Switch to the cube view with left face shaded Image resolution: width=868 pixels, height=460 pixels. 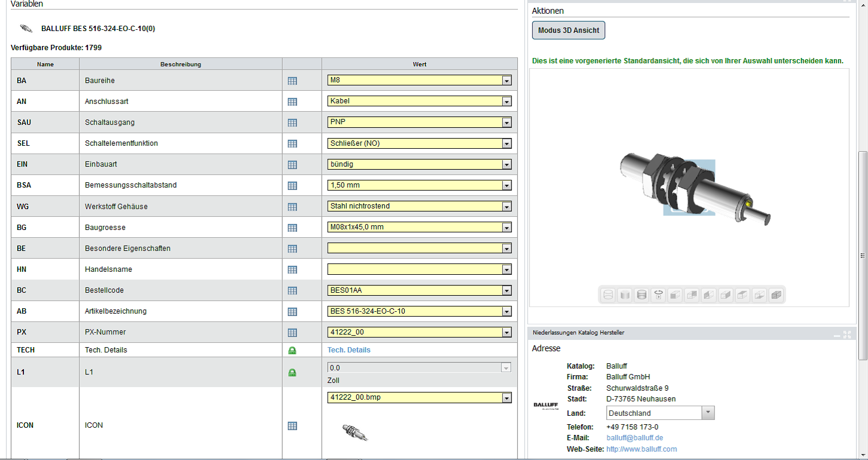coord(709,295)
